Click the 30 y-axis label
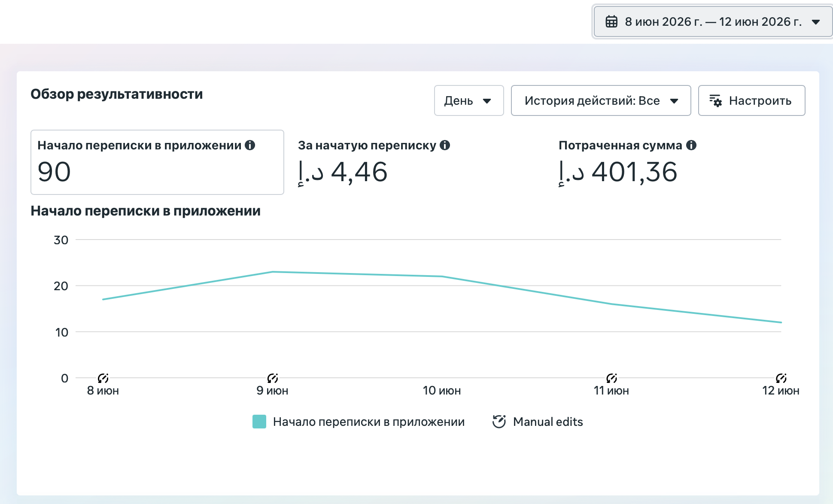The height and width of the screenshot is (504, 833). [61, 240]
